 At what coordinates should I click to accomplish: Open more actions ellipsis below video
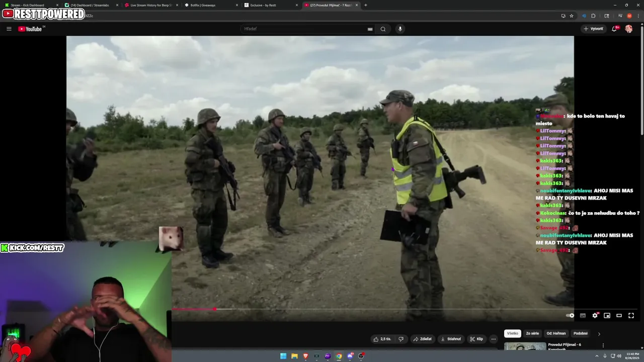pos(493,339)
